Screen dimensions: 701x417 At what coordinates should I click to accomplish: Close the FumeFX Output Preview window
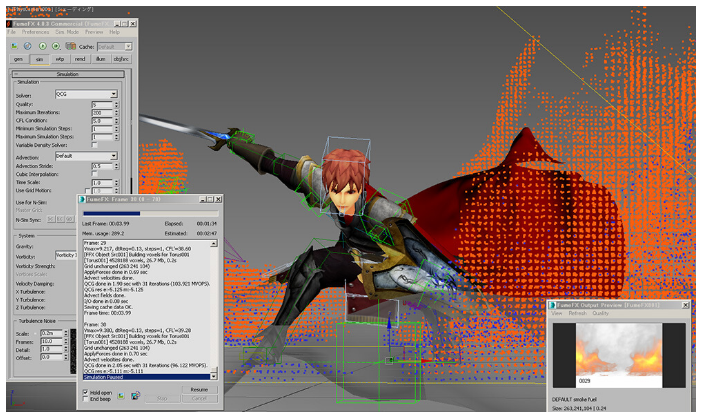[685, 305]
